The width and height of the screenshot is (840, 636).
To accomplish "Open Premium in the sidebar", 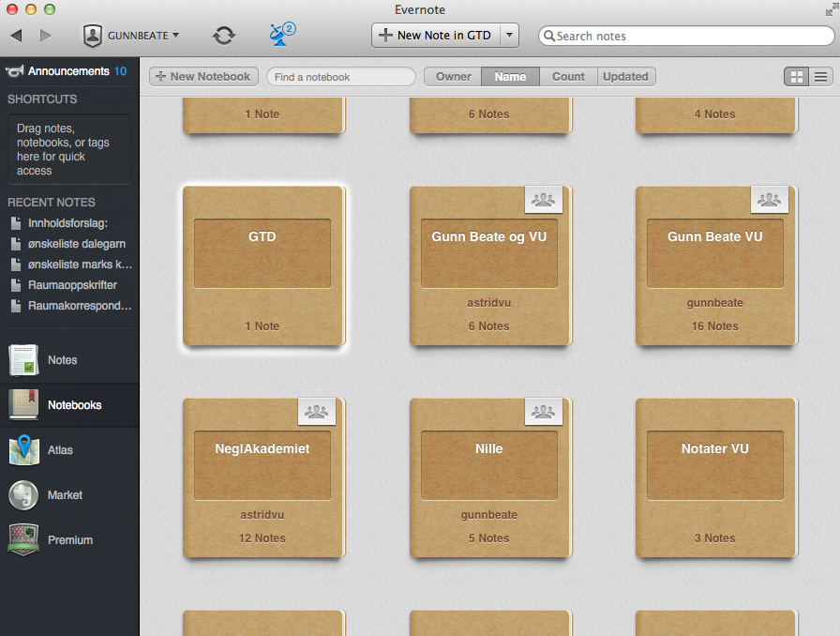I will pos(24,540).
